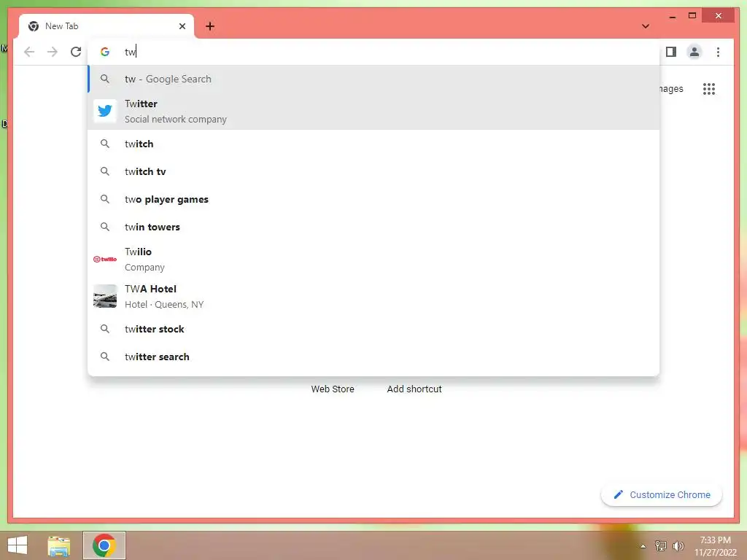
Task: Click the Twilio logo icon
Action: tap(105, 259)
